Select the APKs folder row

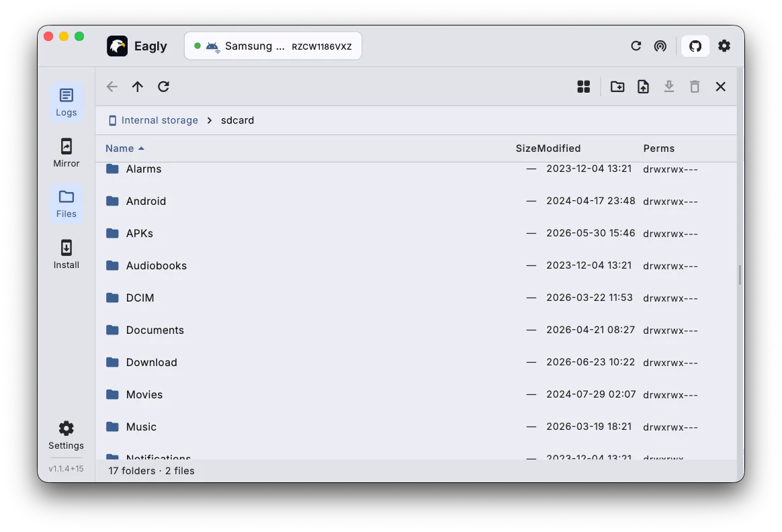pyautogui.click(x=416, y=233)
